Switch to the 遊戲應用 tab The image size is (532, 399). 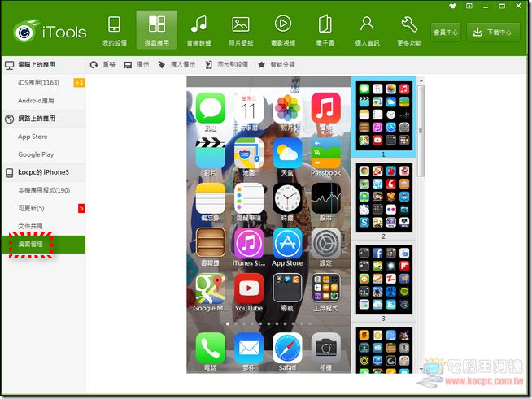(x=157, y=30)
